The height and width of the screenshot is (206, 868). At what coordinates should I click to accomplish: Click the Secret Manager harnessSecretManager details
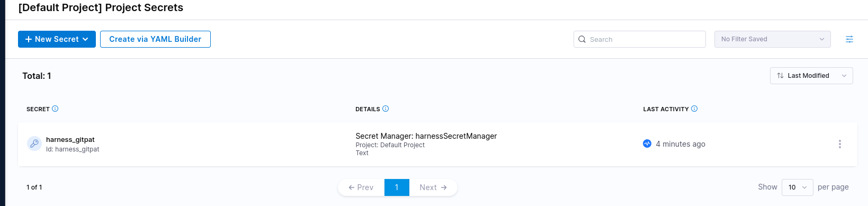426,136
